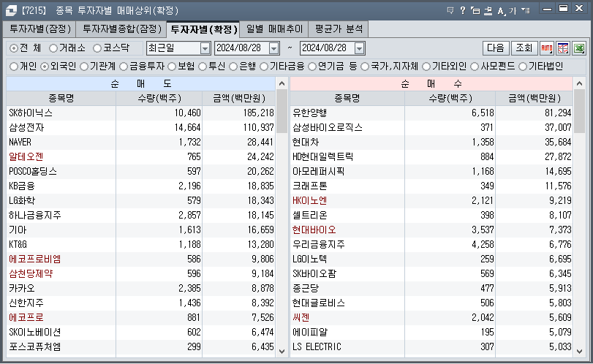Image resolution: width=593 pixels, height=364 pixels.
Task: Click the 조회 search button
Action: 524,48
